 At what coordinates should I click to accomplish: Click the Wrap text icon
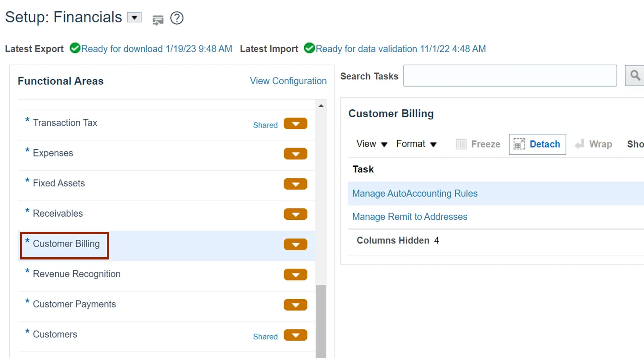click(x=579, y=144)
